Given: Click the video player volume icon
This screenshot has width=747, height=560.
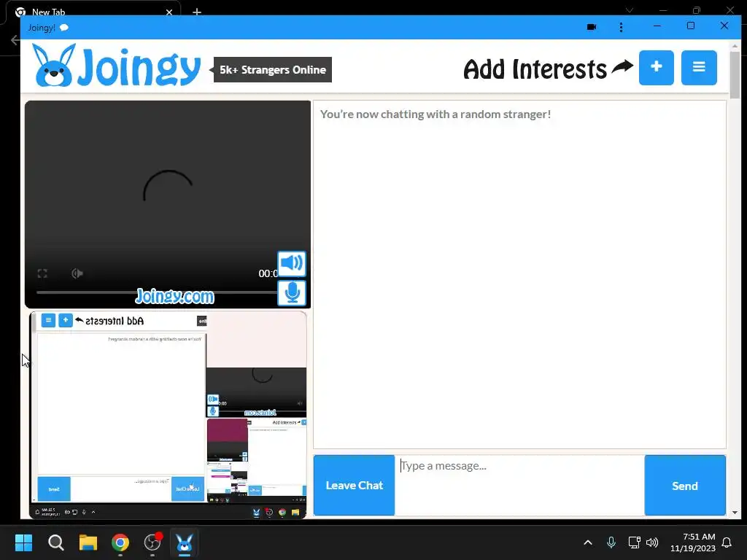Looking at the screenshot, I should pos(77,273).
